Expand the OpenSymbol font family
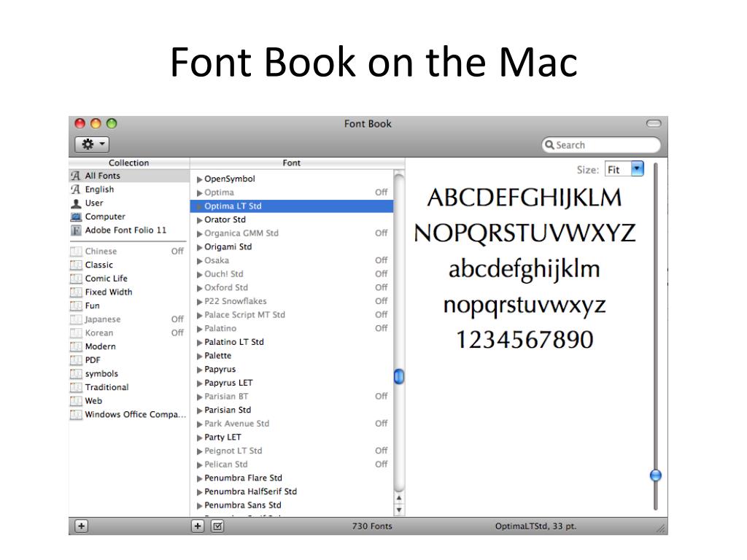 pyautogui.click(x=200, y=179)
